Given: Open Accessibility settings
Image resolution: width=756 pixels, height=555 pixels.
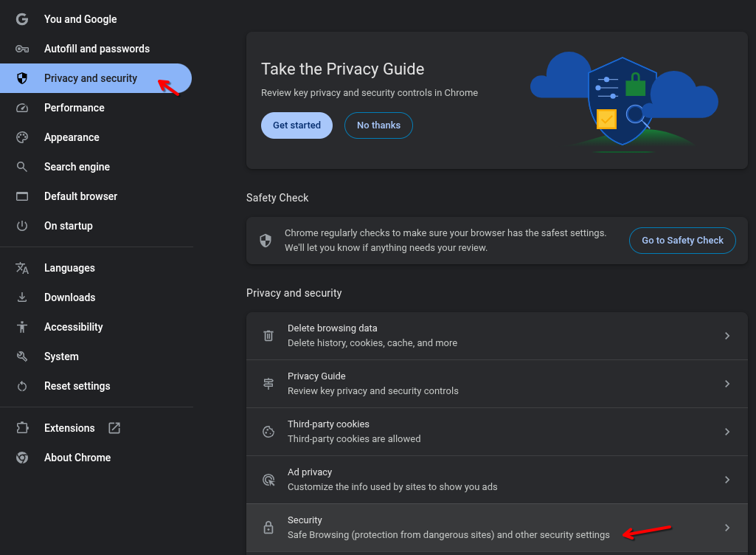Looking at the screenshot, I should pyautogui.click(x=97, y=327).
